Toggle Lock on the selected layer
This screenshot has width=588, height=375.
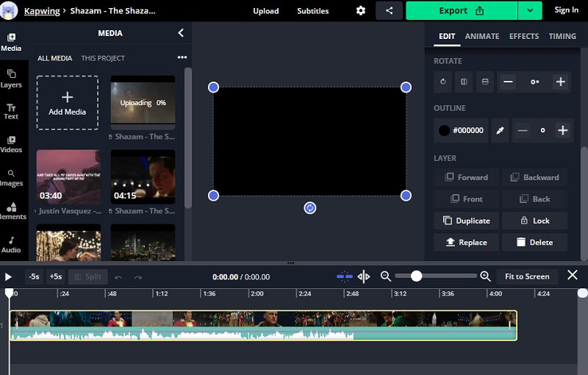click(x=534, y=221)
